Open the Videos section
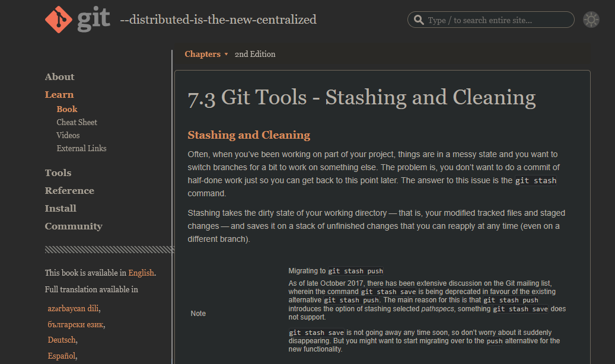Screen dimensions: 615x364 pos(68,135)
